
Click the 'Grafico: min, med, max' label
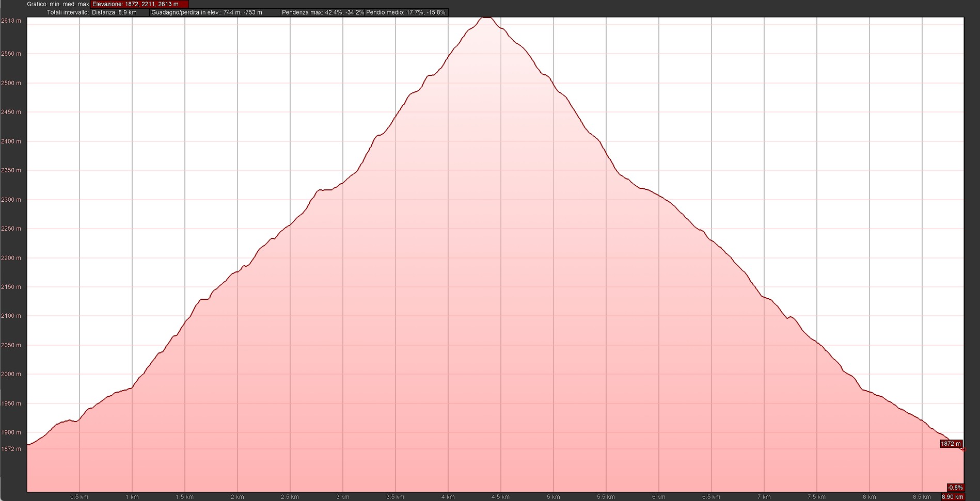pyautogui.click(x=58, y=4)
